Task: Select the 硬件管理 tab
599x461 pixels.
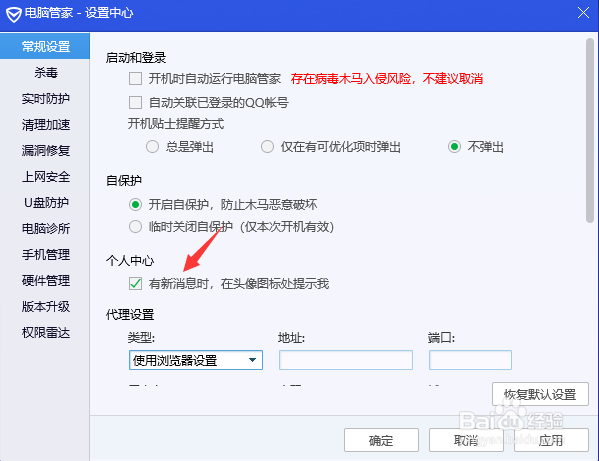Action: [x=45, y=281]
